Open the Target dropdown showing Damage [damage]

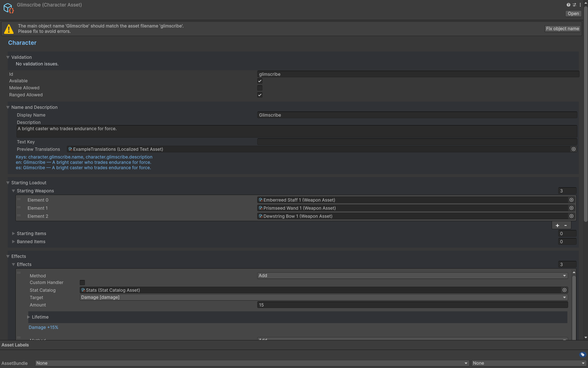pyautogui.click(x=324, y=297)
